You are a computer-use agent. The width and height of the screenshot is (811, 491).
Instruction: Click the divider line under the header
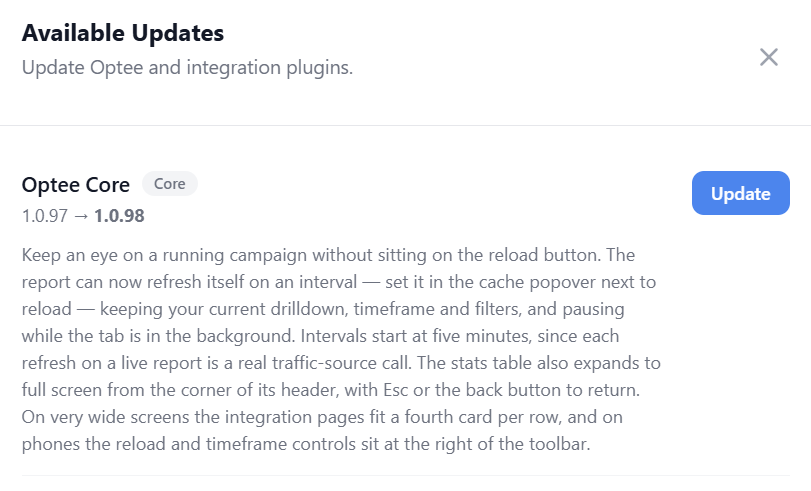406,125
